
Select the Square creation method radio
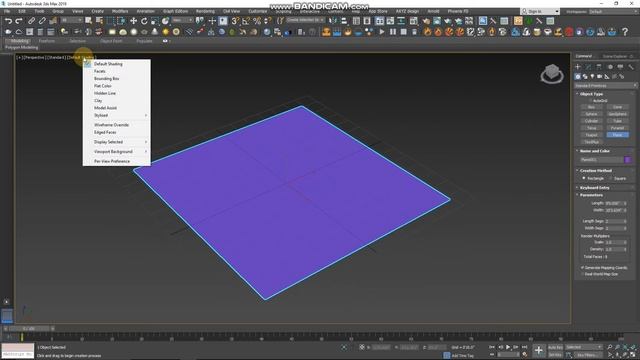[x=611, y=178]
